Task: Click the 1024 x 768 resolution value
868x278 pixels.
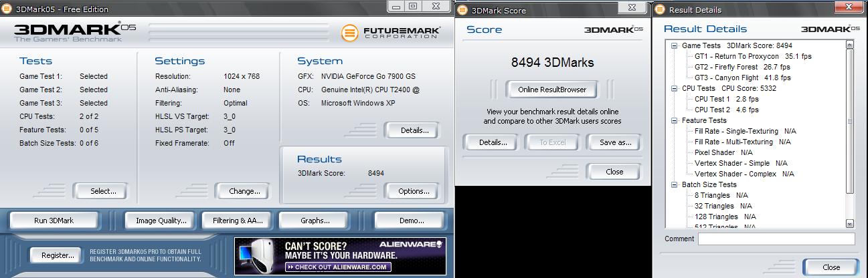Action: (242, 76)
